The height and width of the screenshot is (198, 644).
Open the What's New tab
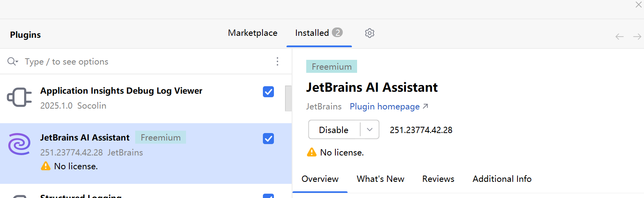click(380, 179)
